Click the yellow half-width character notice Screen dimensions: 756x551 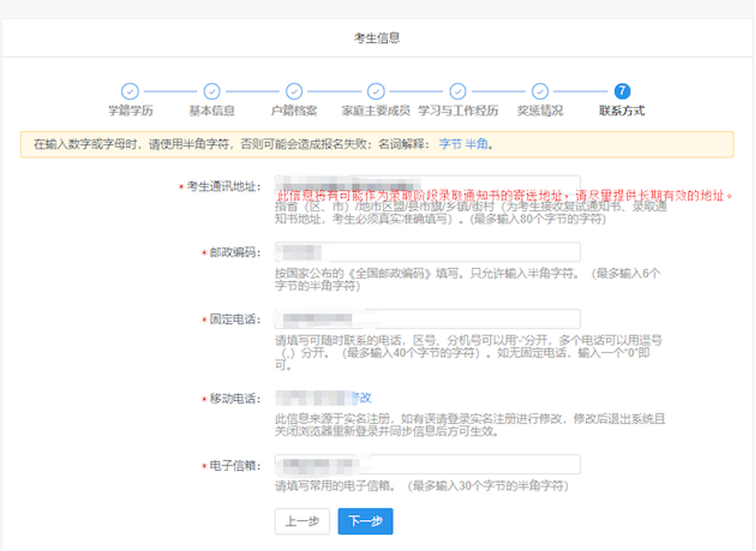pos(377,145)
